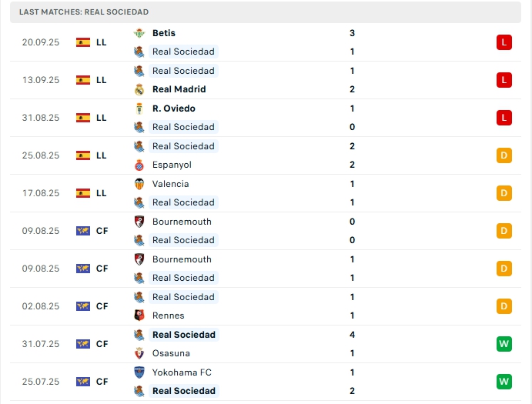Image resolution: width=532 pixels, height=404 pixels.
Task: Click the club friendly icon on 31.07.25 match
Action: [x=83, y=344]
